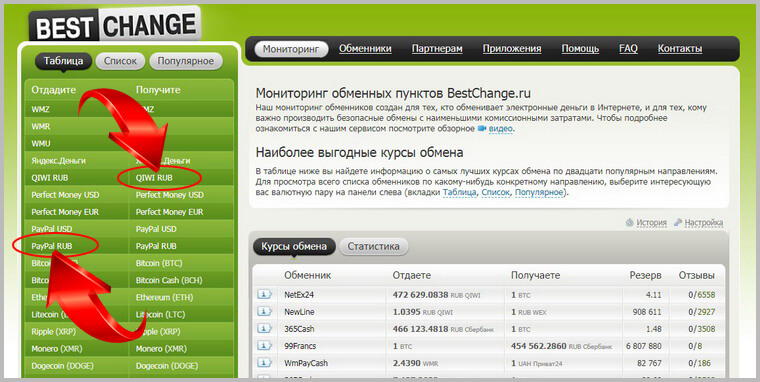Switch to the Список tab
760x382 pixels.
coord(120,61)
